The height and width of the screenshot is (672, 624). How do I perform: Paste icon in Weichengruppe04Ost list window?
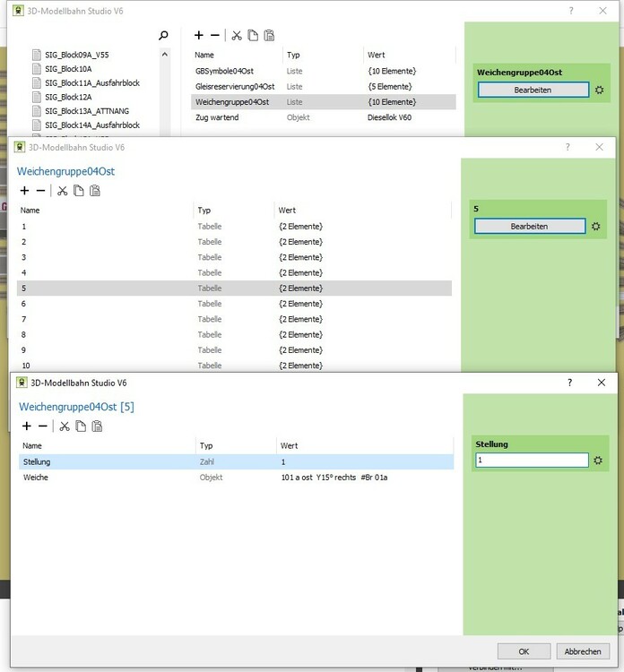pos(95,190)
